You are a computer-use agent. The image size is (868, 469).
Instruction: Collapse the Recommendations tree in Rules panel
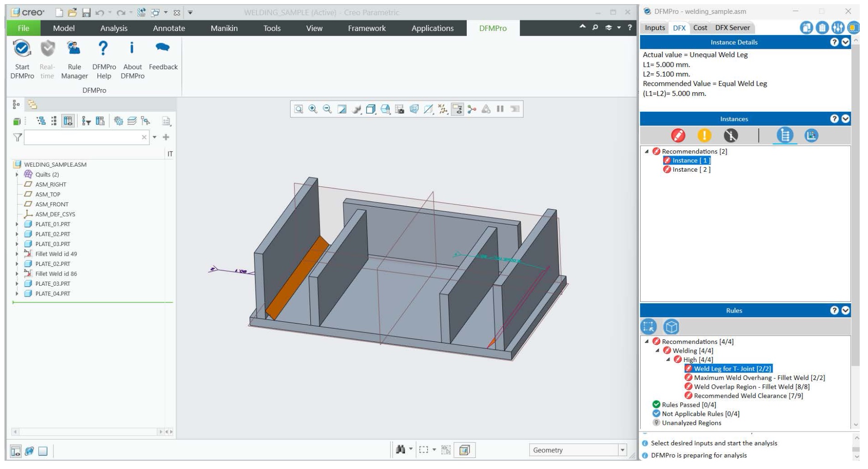pos(648,341)
